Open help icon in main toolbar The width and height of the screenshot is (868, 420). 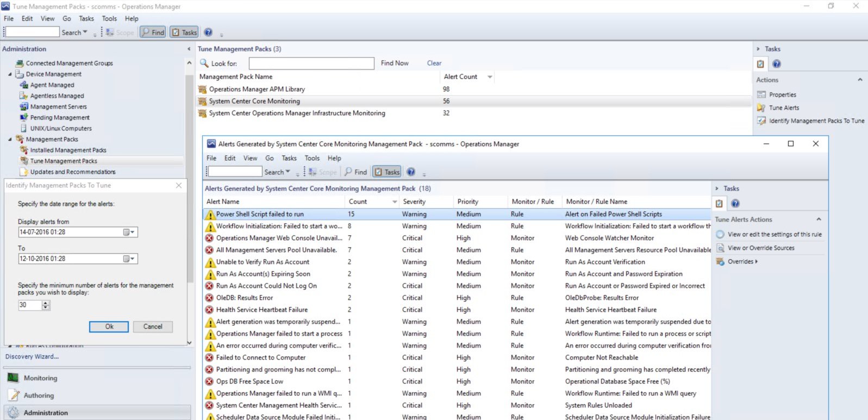tap(208, 32)
